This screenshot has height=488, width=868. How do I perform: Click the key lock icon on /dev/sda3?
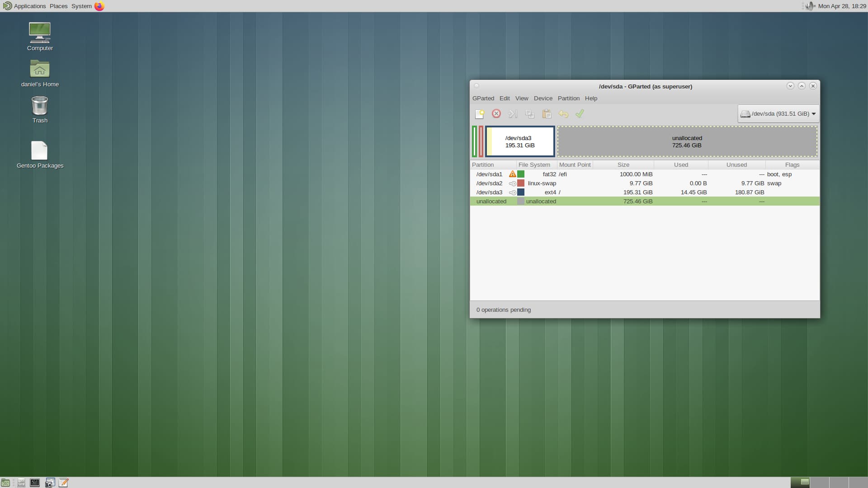click(x=512, y=192)
